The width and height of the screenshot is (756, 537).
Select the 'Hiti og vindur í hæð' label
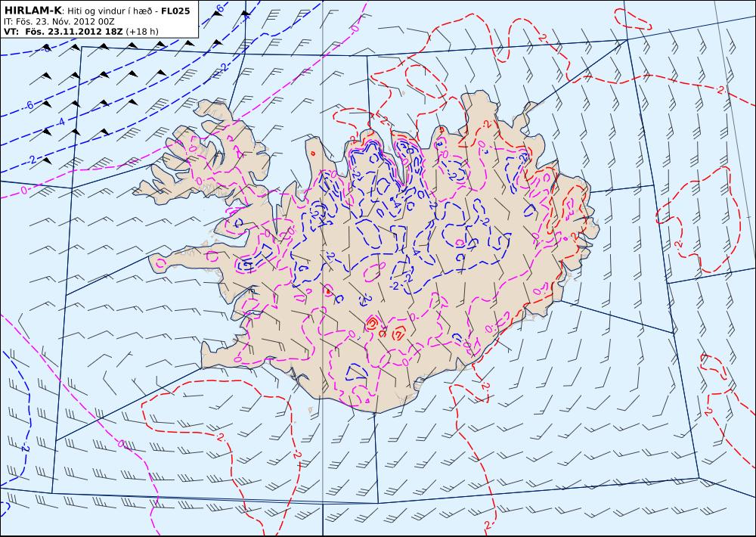tap(111, 11)
